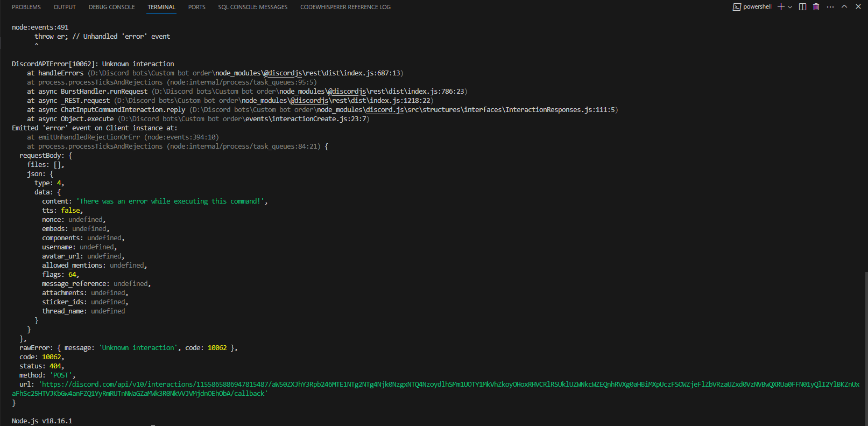Switch to the PORTS tab
This screenshot has width=868, height=426.
point(197,7)
